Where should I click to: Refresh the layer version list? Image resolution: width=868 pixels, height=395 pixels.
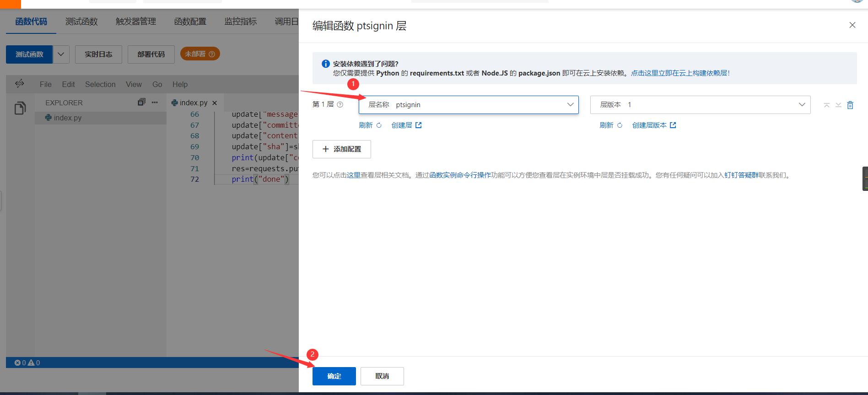(611, 125)
